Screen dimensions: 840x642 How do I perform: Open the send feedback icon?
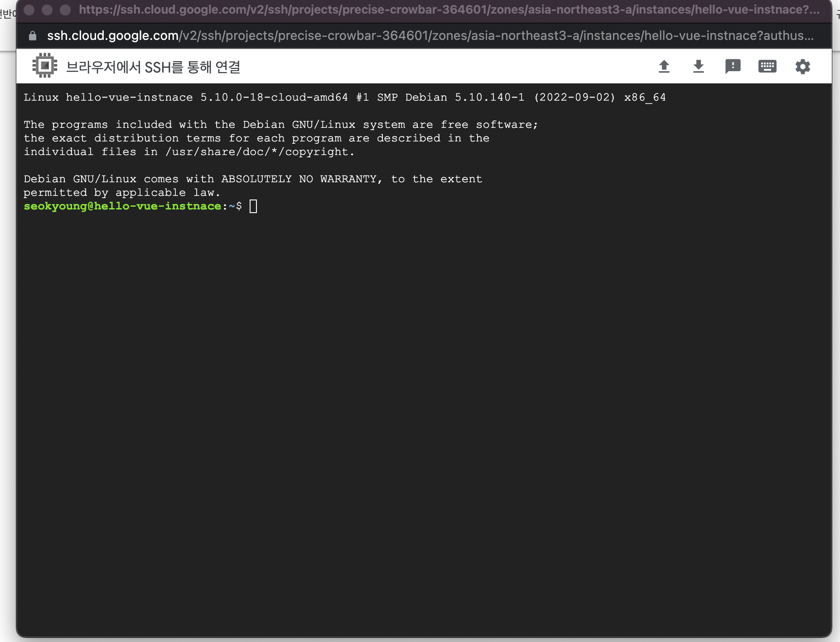point(733,67)
